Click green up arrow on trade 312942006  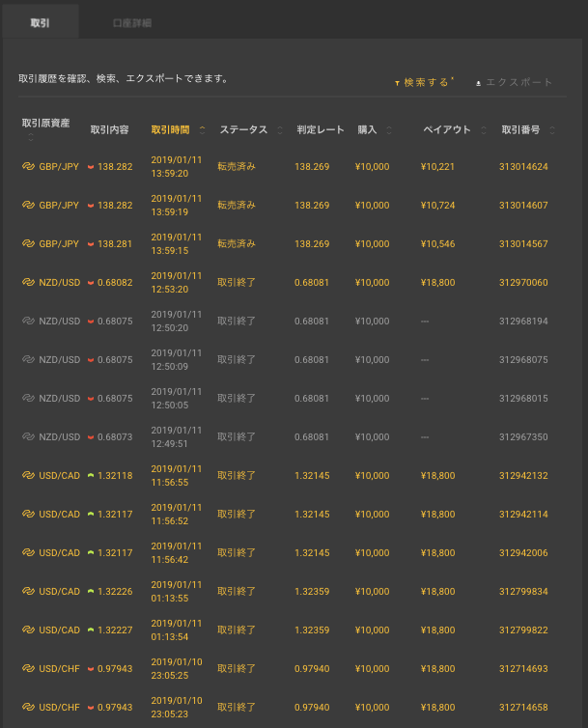(x=91, y=552)
